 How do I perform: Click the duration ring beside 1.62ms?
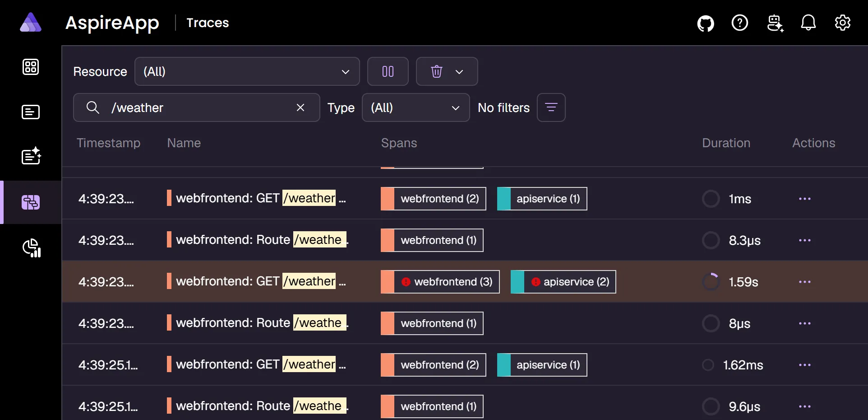708,365
